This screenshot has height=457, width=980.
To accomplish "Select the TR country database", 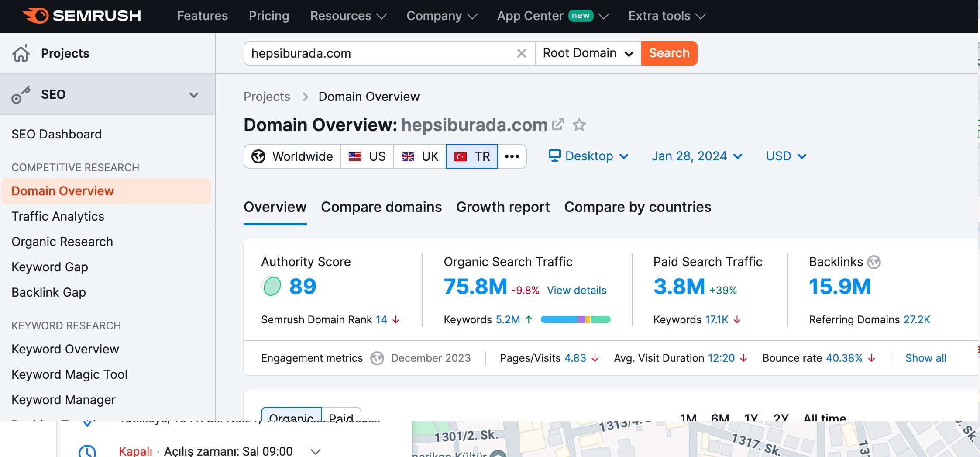I will [x=472, y=156].
